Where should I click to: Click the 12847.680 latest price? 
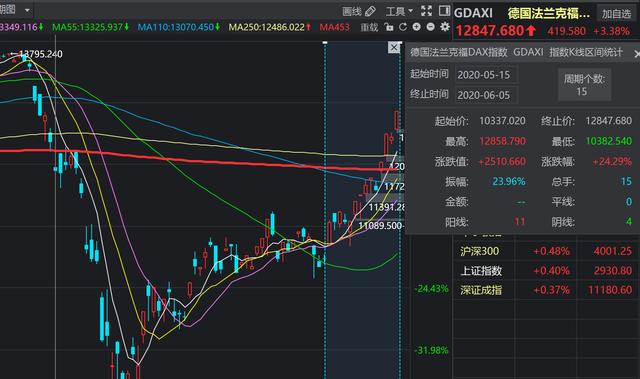click(490, 31)
